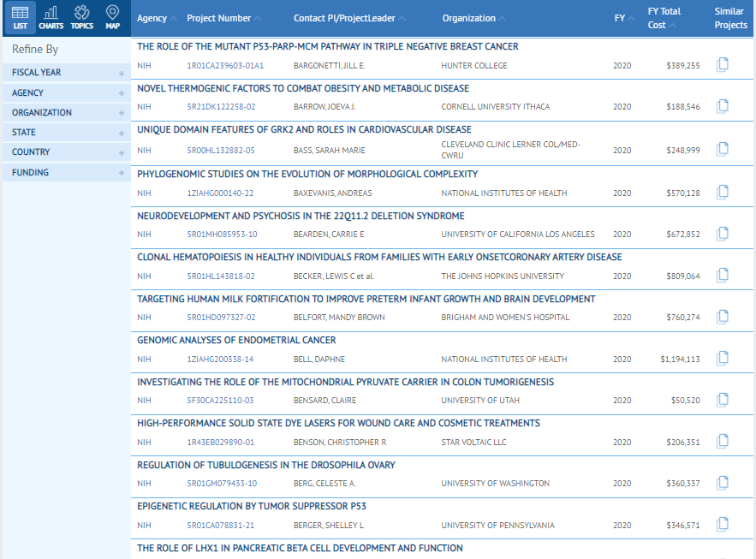Select PI name BARGONETTI, JILL E.
Screen dimensions: 756x559
330,66
